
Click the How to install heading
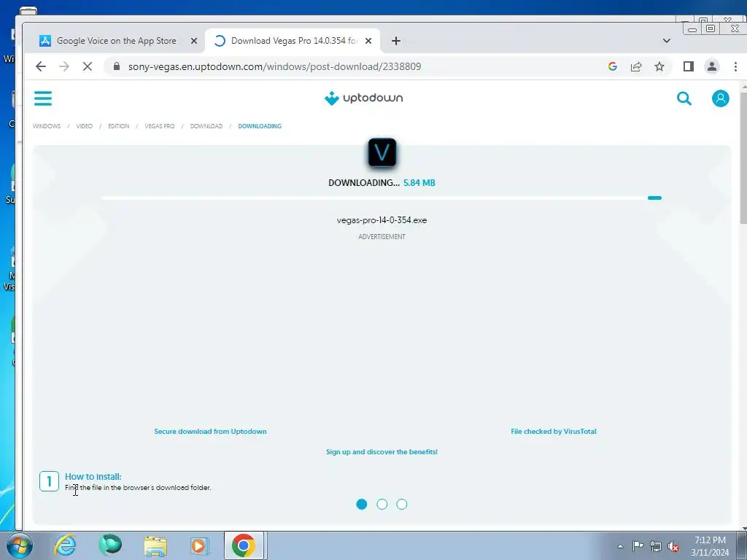coord(93,477)
